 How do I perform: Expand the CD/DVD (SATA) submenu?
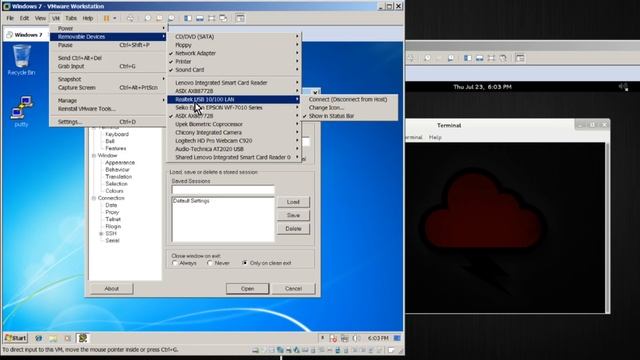pyautogui.click(x=234, y=36)
